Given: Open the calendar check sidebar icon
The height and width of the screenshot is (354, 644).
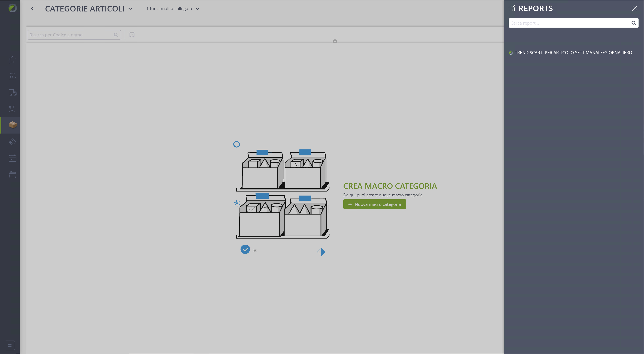Looking at the screenshot, I should [12, 158].
